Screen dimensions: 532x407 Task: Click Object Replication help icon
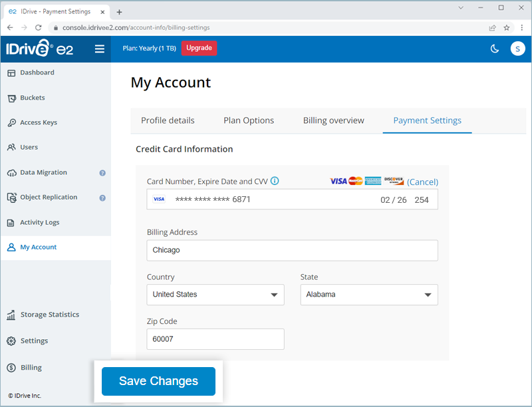(102, 198)
